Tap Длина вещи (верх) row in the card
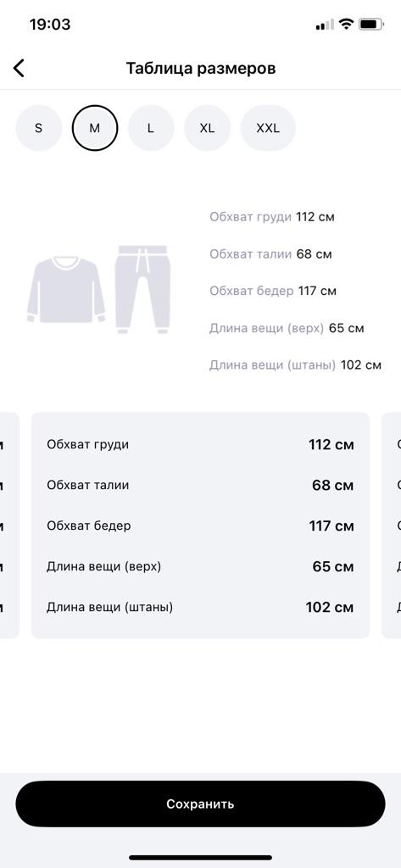Screen dimensions: 401x868 pos(200,567)
